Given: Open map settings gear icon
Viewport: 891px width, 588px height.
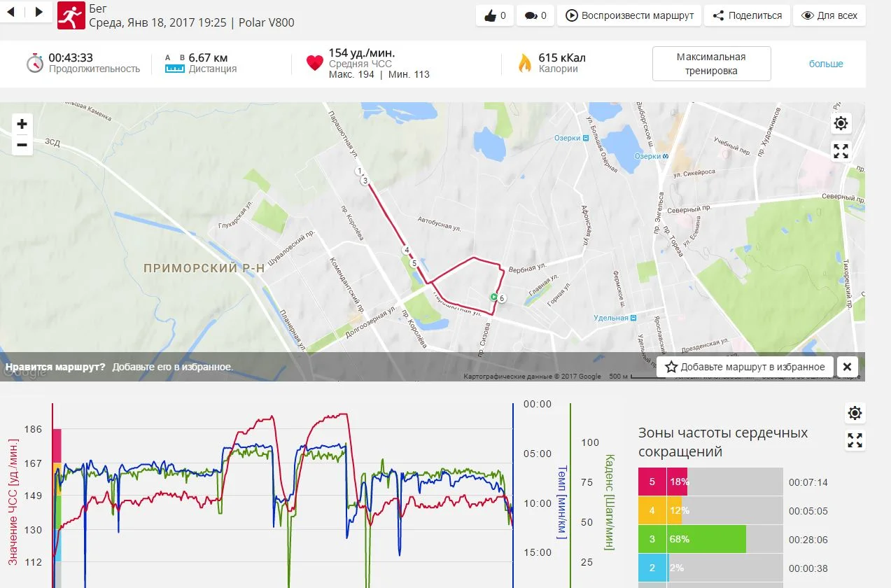Looking at the screenshot, I should click(841, 124).
